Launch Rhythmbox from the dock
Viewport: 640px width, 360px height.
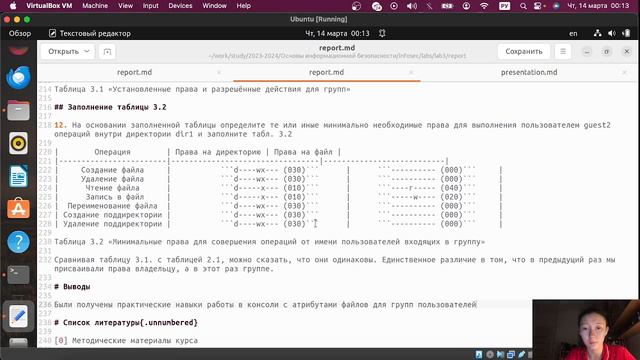point(18,143)
